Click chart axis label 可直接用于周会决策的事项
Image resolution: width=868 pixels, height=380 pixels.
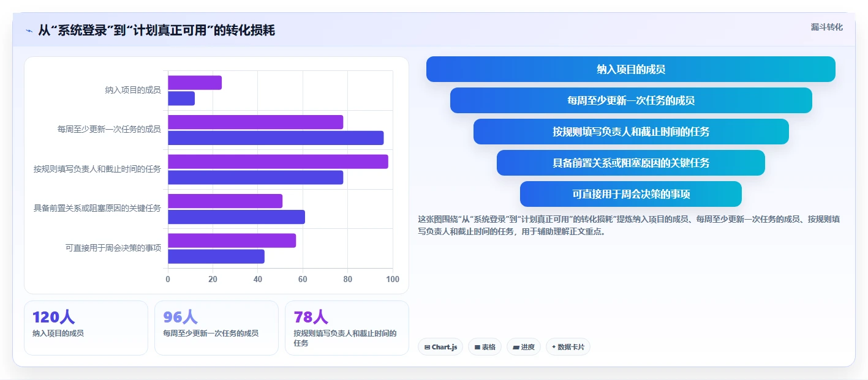(x=113, y=248)
